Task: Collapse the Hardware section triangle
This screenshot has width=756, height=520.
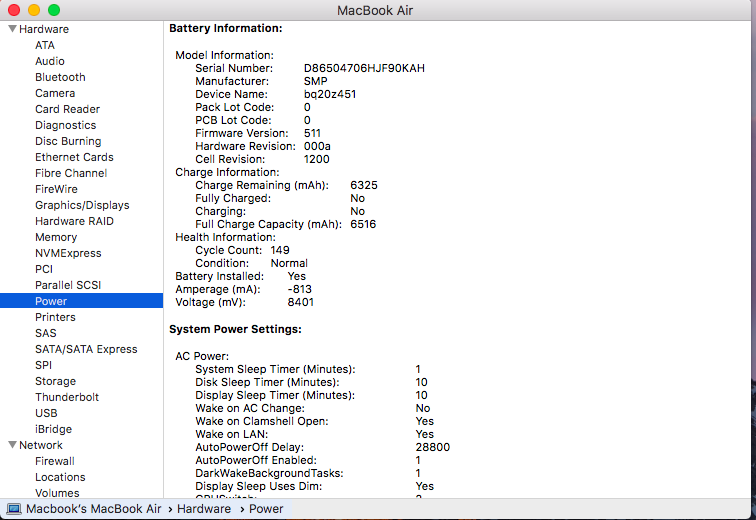Action: [12, 29]
